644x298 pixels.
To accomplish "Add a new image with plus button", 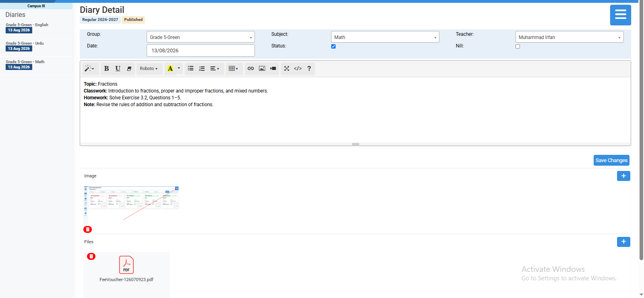I will [623, 176].
